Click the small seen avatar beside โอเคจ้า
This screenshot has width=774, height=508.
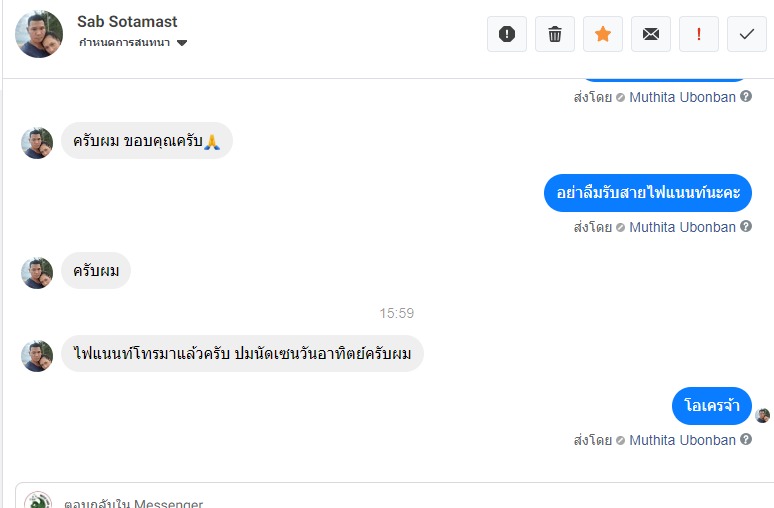click(763, 415)
